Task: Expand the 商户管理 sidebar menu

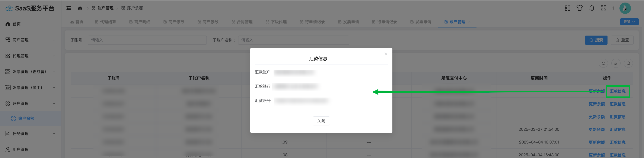Action: [x=30, y=40]
